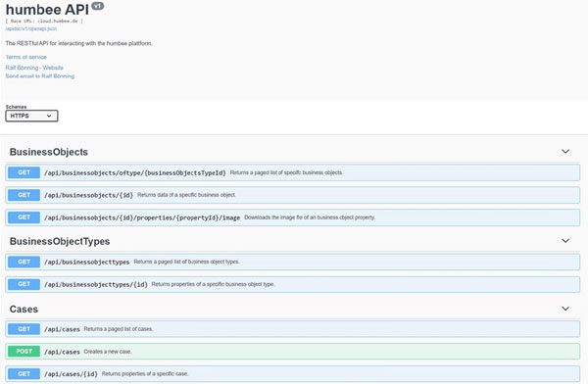Collapse the Cases section chevron
Image resolution: width=588 pixels, height=384 pixels.
coord(565,309)
